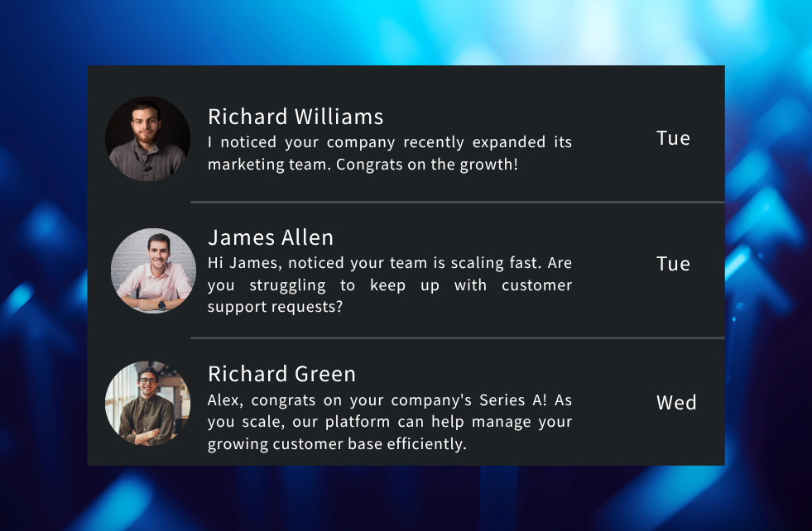The width and height of the screenshot is (812, 531).
Task: Click the Tue timestamp beside James Allen
Action: 673,263
